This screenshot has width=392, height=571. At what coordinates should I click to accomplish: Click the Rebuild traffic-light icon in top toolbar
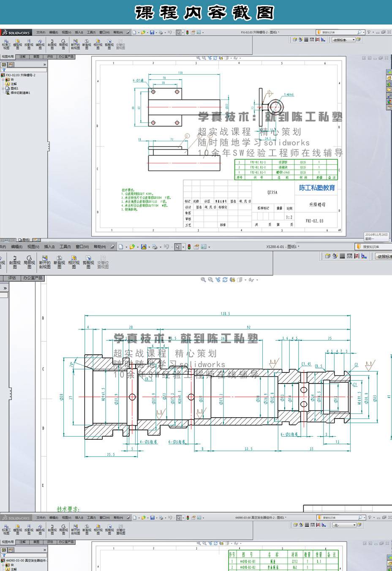(186, 32)
